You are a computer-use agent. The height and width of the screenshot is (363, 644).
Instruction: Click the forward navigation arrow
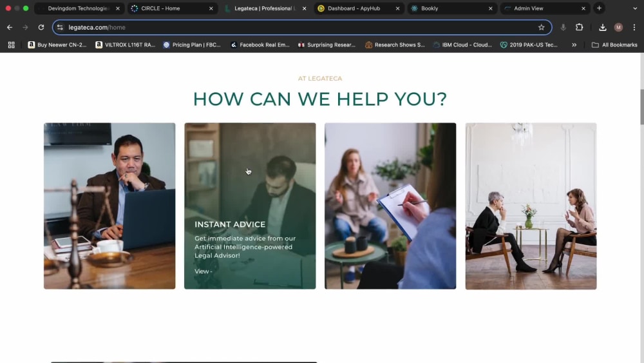pos(25,27)
